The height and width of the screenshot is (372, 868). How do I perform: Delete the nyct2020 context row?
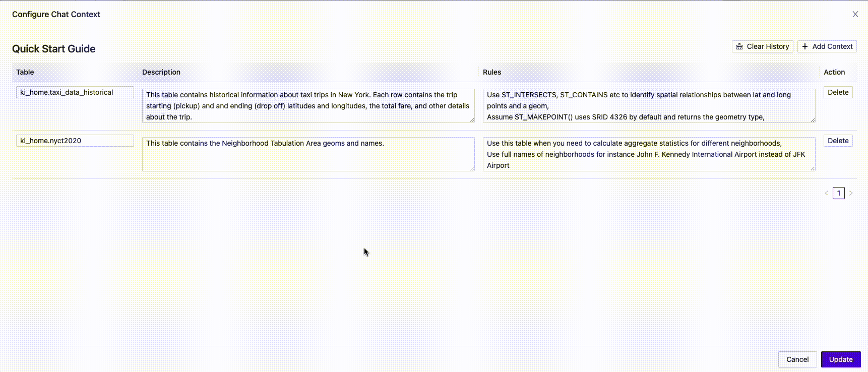coord(838,141)
